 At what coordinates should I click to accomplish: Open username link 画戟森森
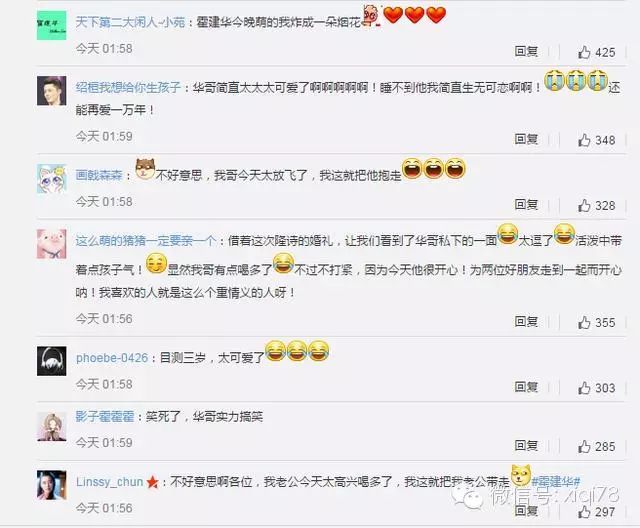coord(99,175)
